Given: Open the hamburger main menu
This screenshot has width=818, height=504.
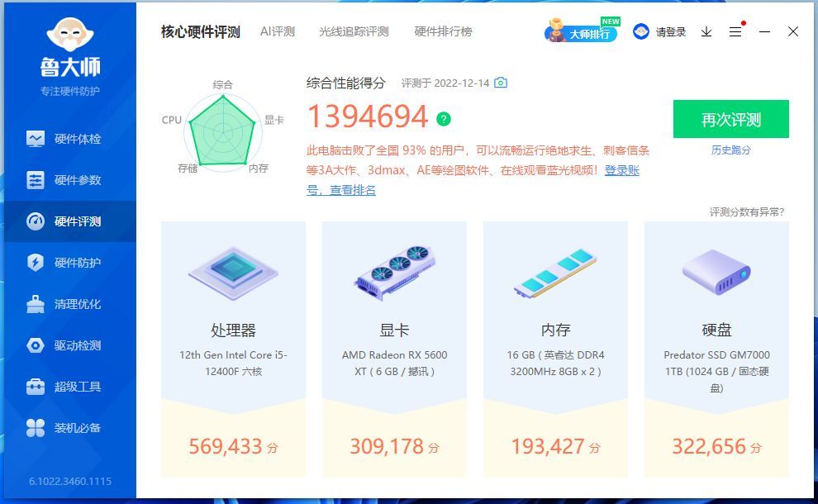Looking at the screenshot, I should coord(735,32).
